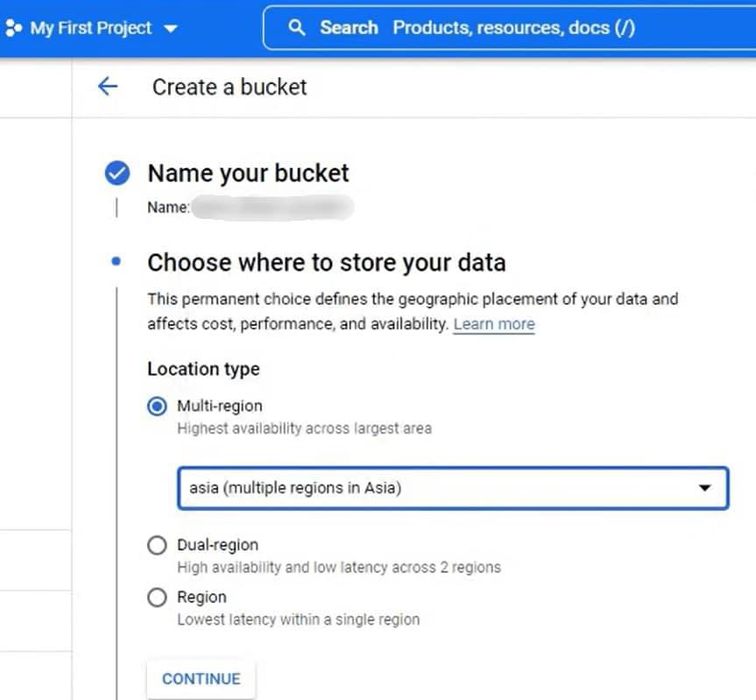The image size is (756, 700).
Task: Click the Search label in the top bar
Action: (349, 27)
